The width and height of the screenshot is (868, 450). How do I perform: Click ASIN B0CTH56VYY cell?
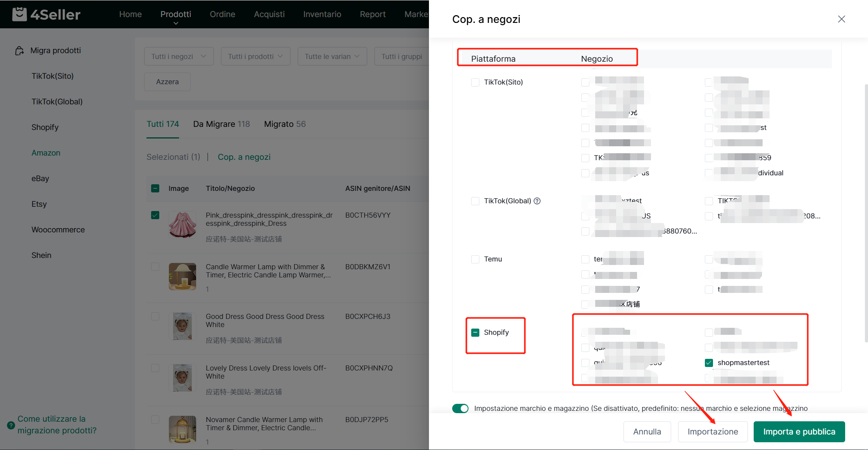[x=368, y=215]
